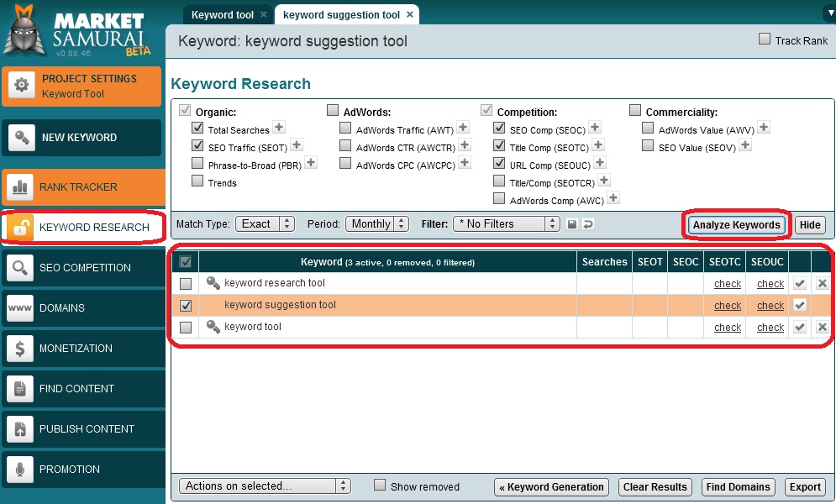Image resolution: width=836 pixels, height=504 pixels.
Task: Click the plus icon next to AdWords CTR (AWCTR)
Action: (x=465, y=144)
